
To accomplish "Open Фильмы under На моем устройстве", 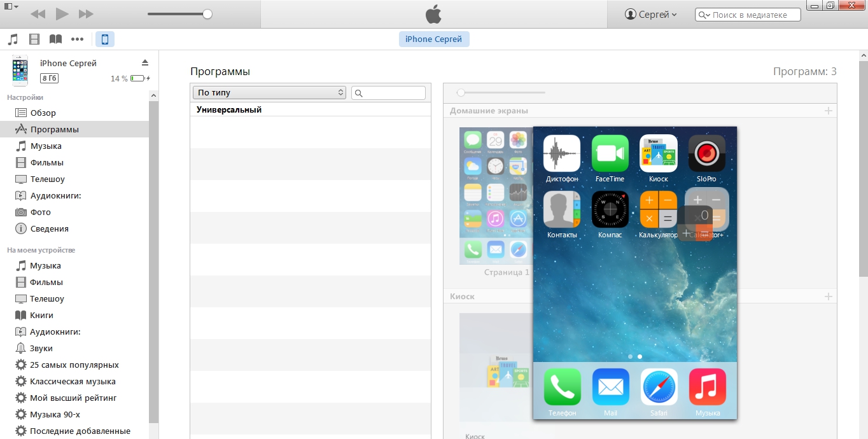I will tap(74, 282).
